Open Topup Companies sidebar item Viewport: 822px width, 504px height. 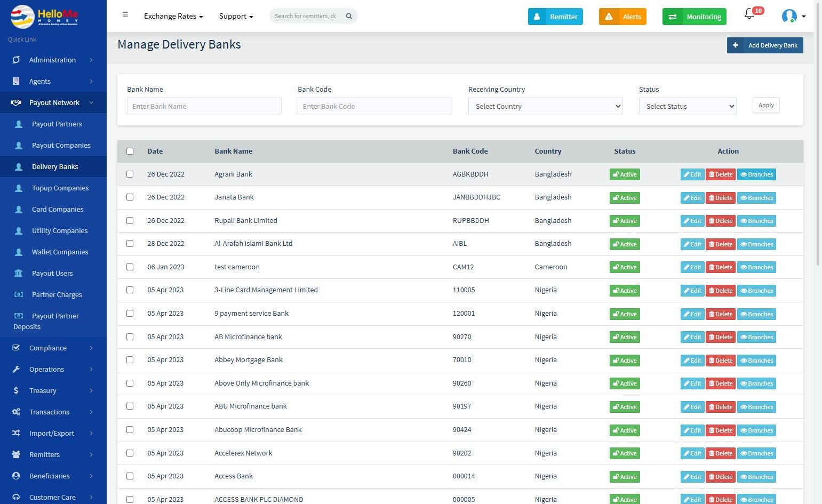point(60,188)
